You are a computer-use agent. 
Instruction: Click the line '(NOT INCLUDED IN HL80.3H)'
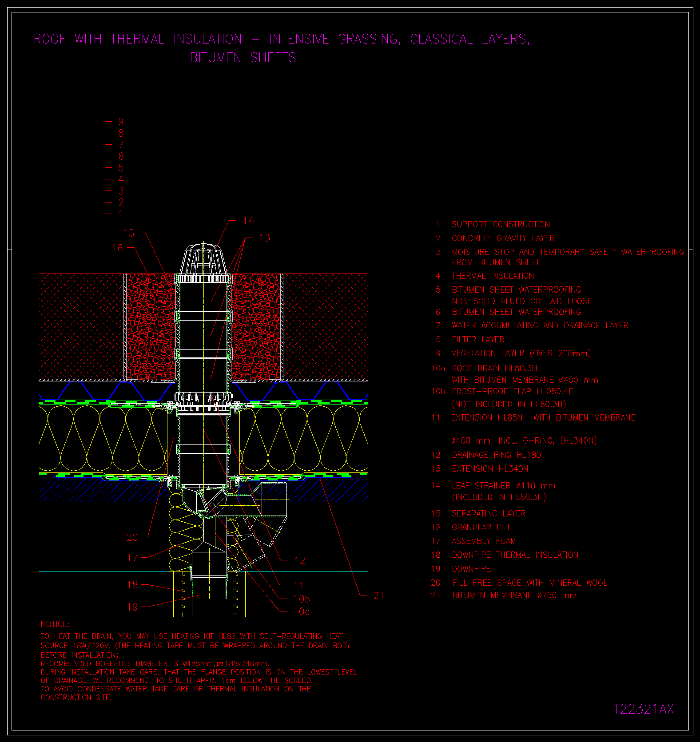coord(509,404)
